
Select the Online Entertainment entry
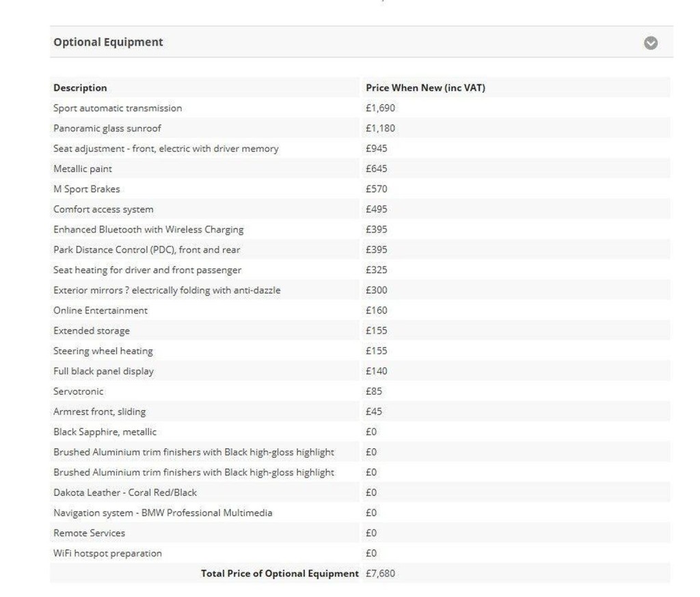[x=100, y=310]
